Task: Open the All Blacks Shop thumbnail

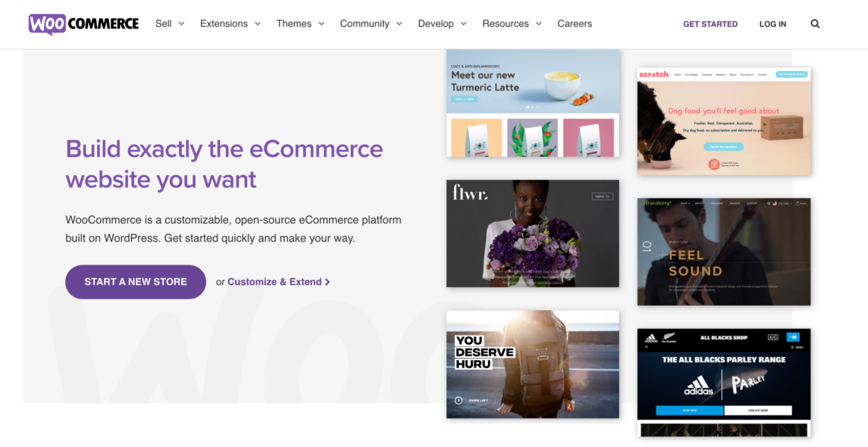Action: click(x=724, y=382)
